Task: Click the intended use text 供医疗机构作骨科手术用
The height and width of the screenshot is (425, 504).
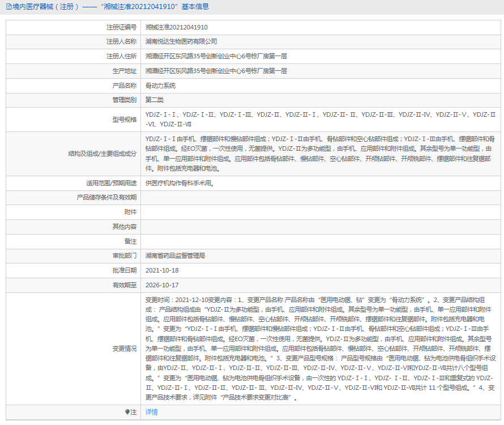Action: [180, 183]
